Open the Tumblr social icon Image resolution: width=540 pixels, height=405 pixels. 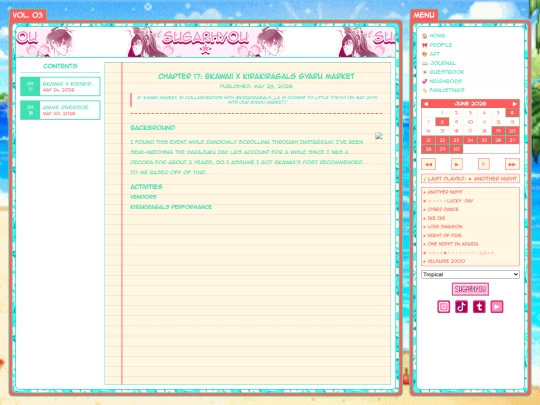(x=479, y=307)
